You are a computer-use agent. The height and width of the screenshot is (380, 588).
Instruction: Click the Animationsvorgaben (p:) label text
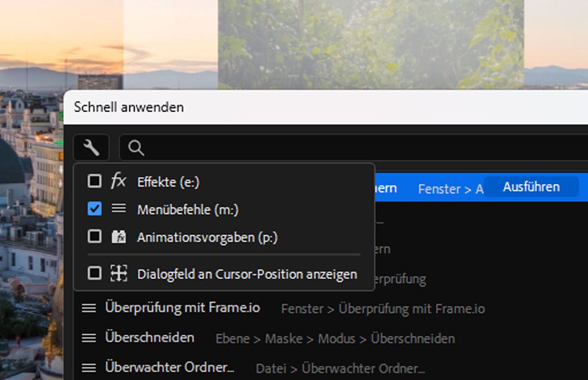click(207, 237)
